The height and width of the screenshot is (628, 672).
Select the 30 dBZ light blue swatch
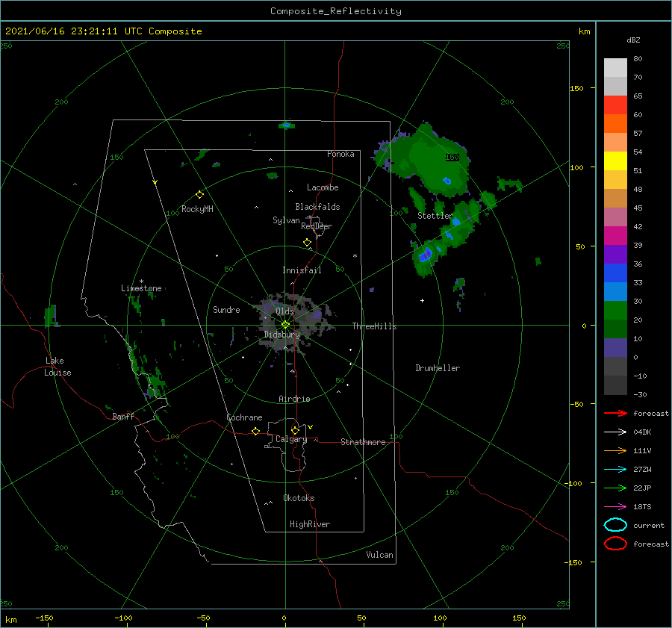coord(615,291)
